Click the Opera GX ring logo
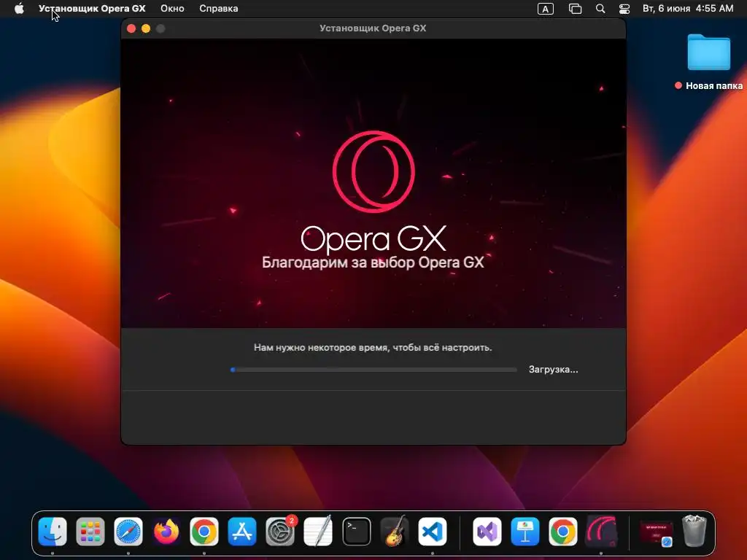Image resolution: width=747 pixels, height=560 pixels. pyautogui.click(x=373, y=171)
